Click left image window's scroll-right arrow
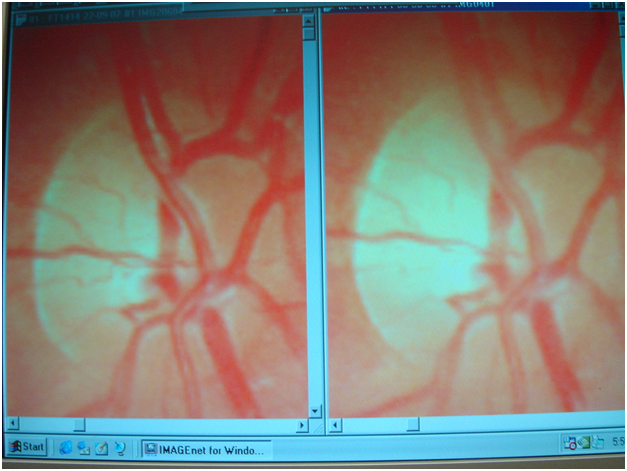The width and height of the screenshot is (627, 471). [x=301, y=424]
